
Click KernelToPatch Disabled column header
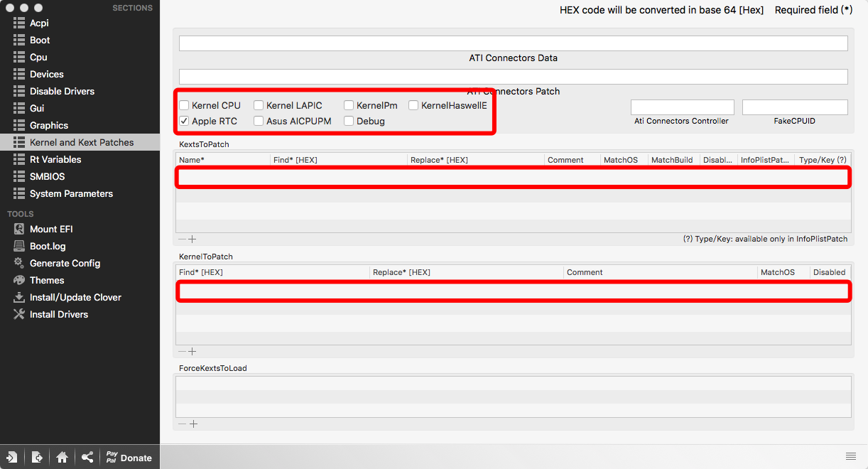(830, 272)
